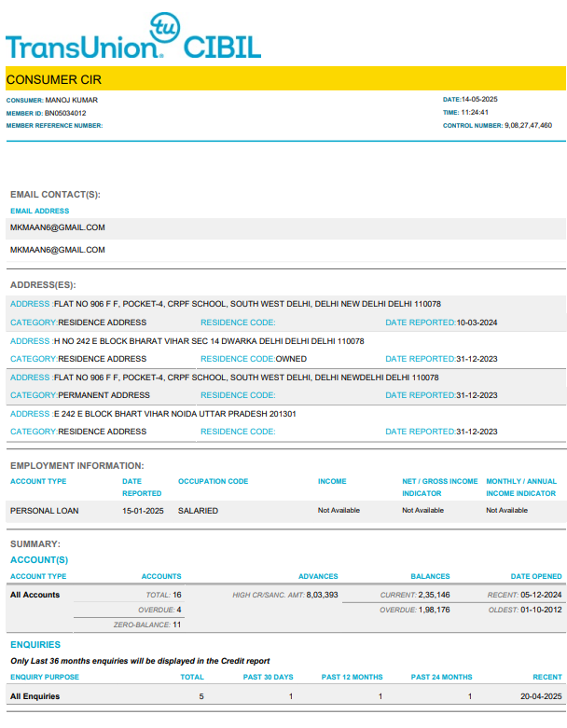This screenshot has height=728, width=567.
Task: Click the EMAIL ADDRESS column label
Action: point(40,211)
